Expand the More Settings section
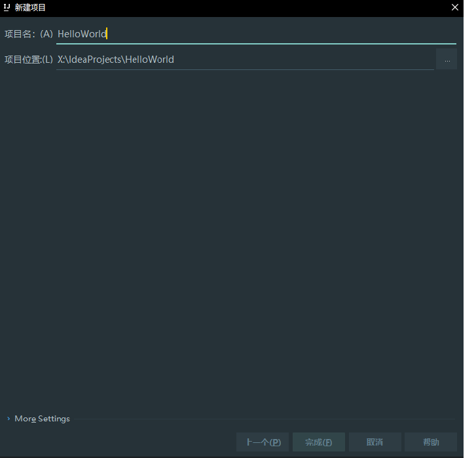Viewport: 476px width, 458px height. click(39, 419)
